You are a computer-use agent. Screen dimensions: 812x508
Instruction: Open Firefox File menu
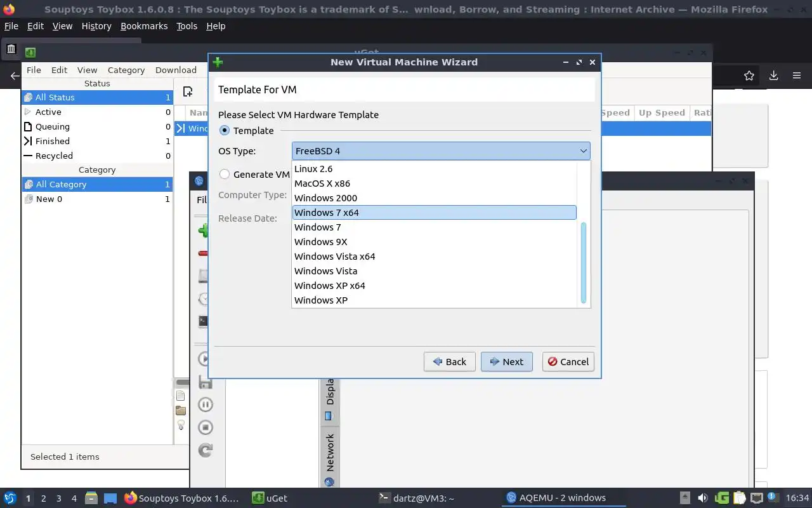click(11, 26)
